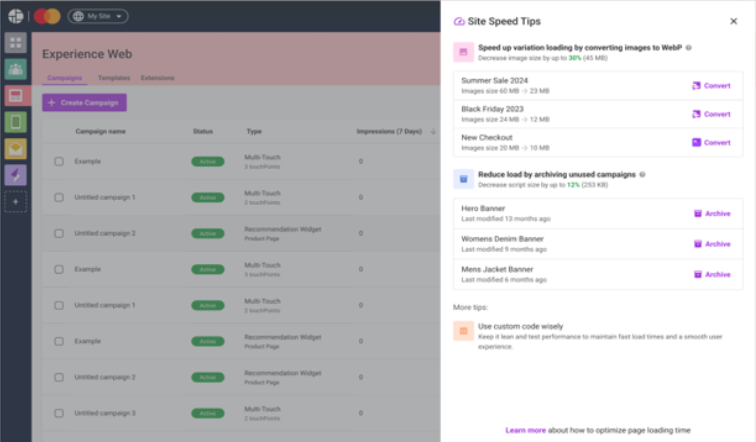This screenshot has height=442, width=756.
Task: Open the dashboard grid icon in the sidebar
Action: point(15,42)
